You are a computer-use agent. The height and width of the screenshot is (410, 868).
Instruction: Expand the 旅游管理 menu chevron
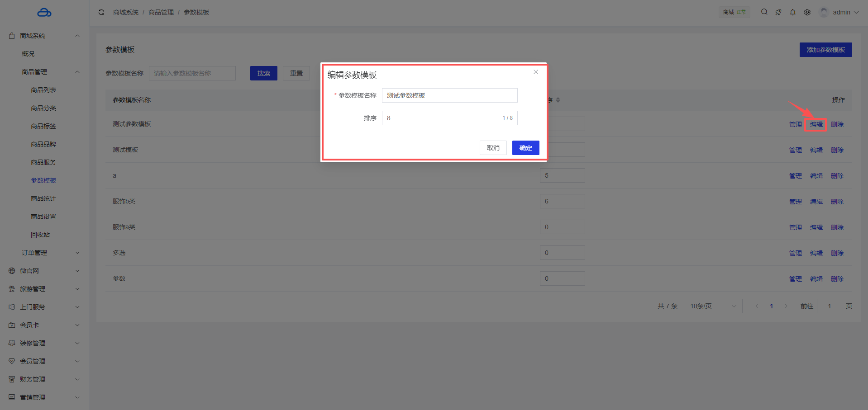pyautogui.click(x=77, y=289)
